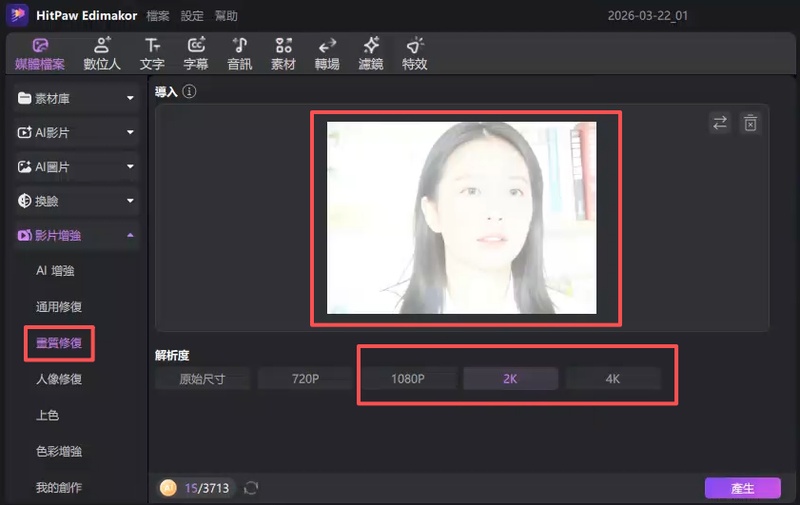
Task: Choose 1080P resolution
Action: click(x=408, y=379)
